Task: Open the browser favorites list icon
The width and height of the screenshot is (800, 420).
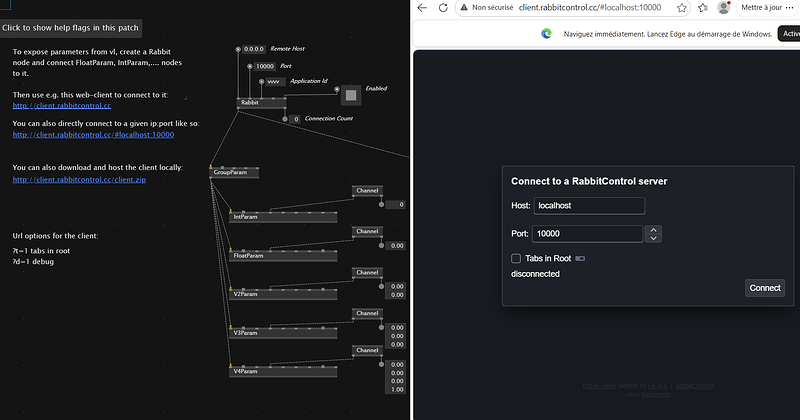Action: coord(703,8)
